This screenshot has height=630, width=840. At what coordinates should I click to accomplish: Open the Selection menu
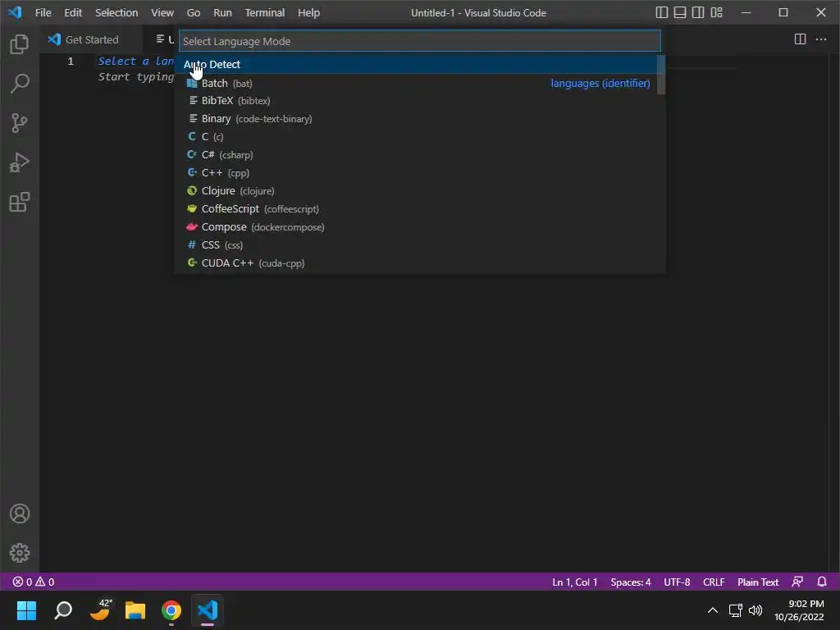click(x=116, y=12)
